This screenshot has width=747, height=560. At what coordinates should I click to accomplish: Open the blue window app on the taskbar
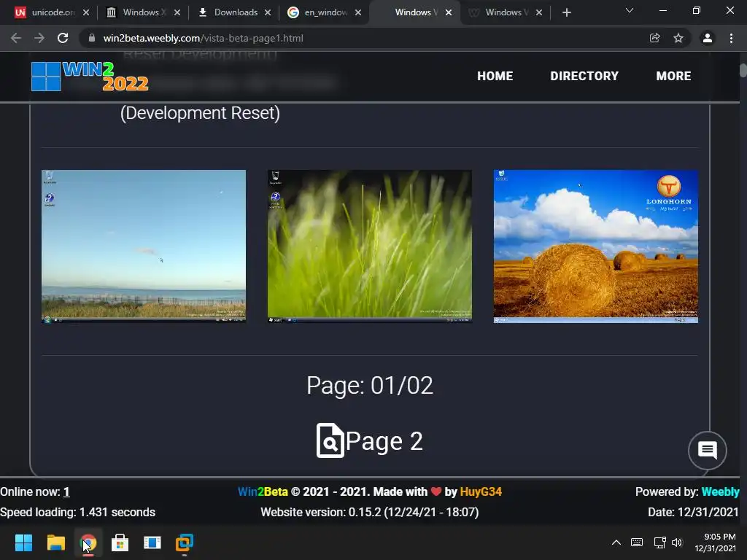pos(152,542)
